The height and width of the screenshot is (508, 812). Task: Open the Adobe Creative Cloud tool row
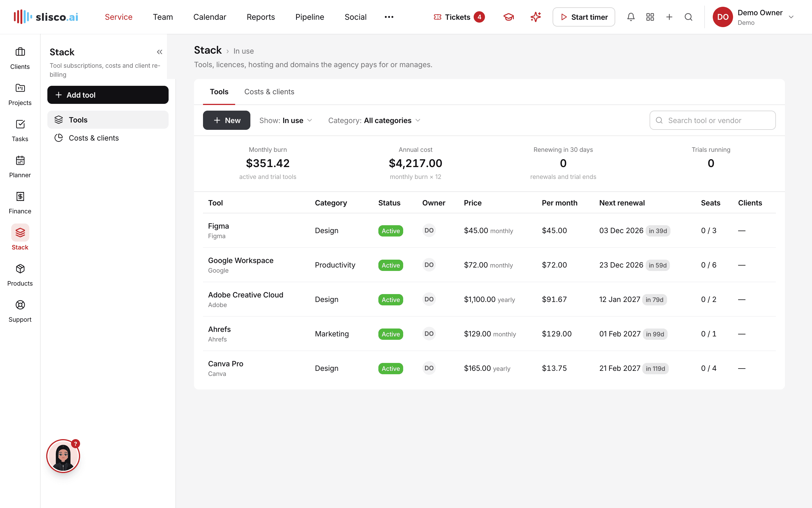(x=489, y=299)
